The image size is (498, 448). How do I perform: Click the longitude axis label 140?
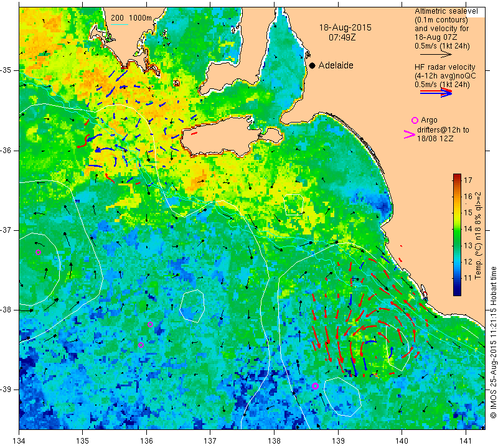coord(402,441)
